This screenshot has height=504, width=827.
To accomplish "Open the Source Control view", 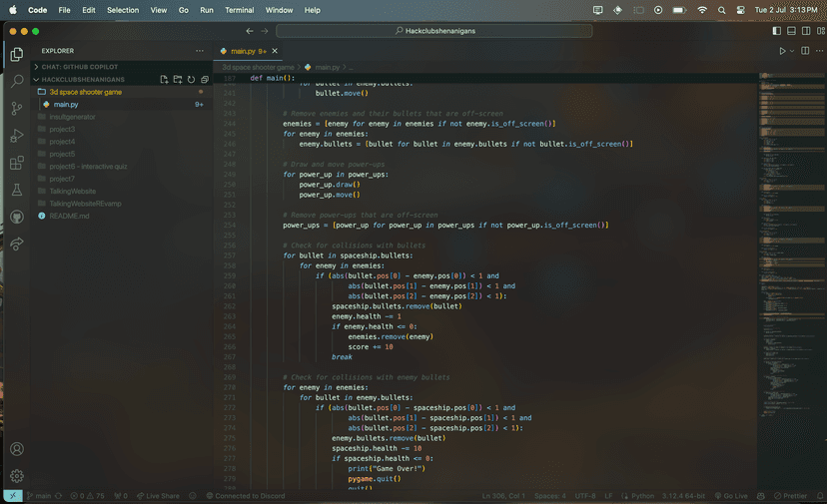I will click(17, 108).
